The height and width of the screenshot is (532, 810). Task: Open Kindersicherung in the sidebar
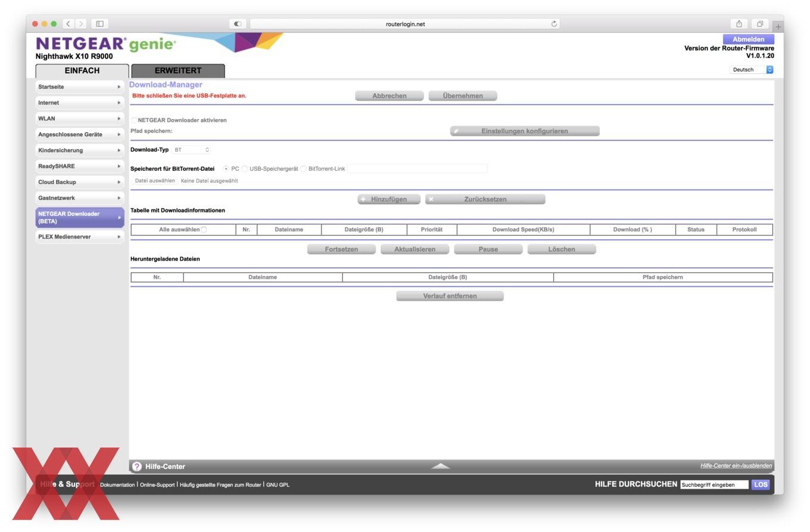(80, 151)
